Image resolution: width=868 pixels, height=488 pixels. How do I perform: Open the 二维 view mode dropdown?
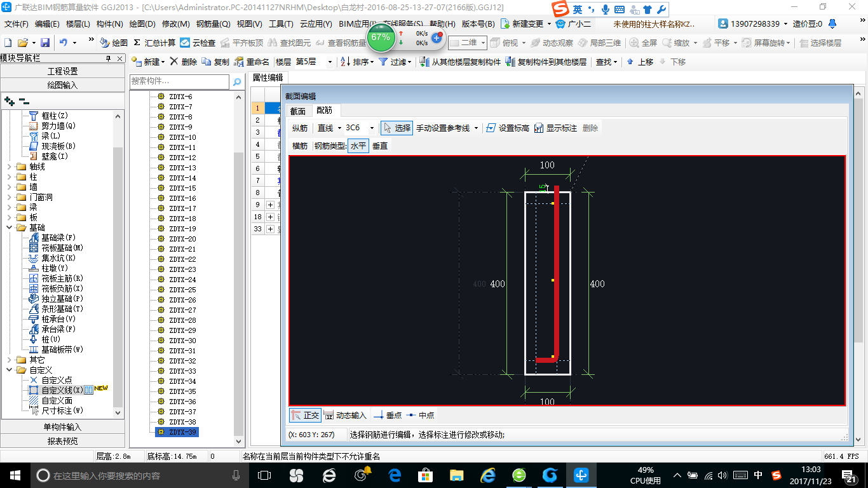point(483,43)
